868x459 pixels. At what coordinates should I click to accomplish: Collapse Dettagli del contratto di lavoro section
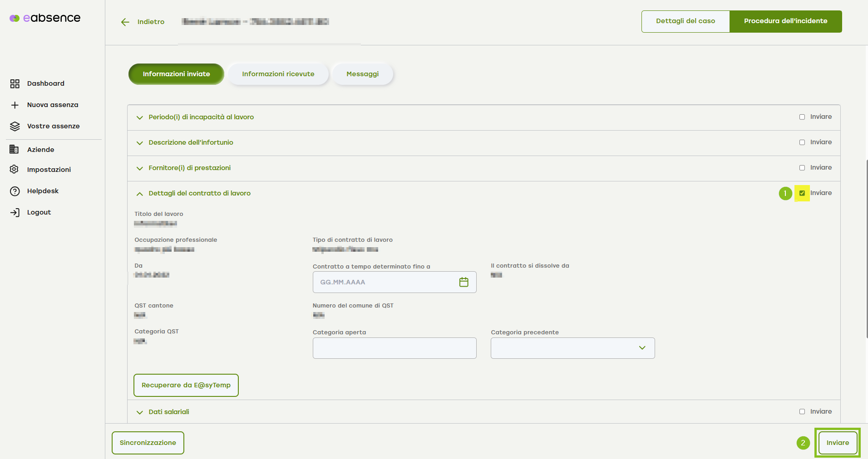pyautogui.click(x=140, y=194)
